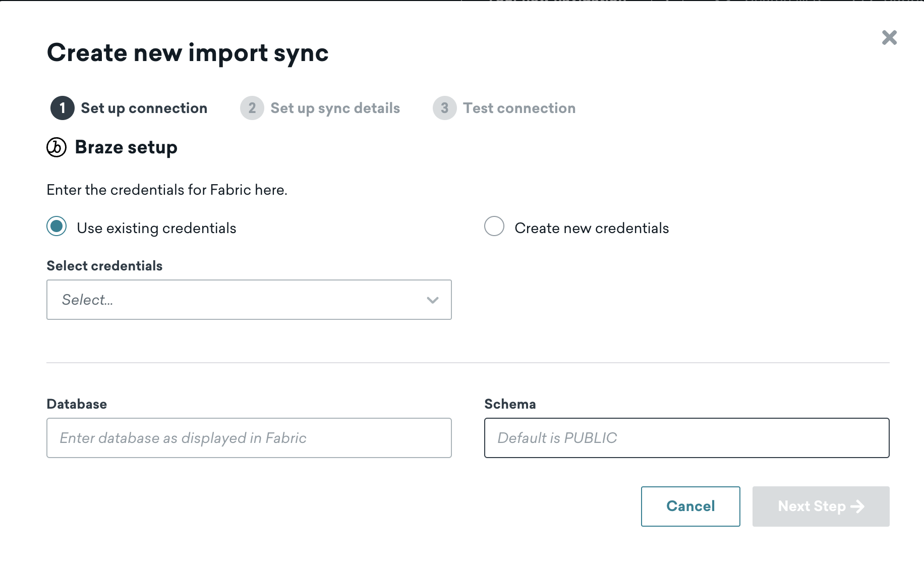Go to Set up sync details step

click(335, 108)
